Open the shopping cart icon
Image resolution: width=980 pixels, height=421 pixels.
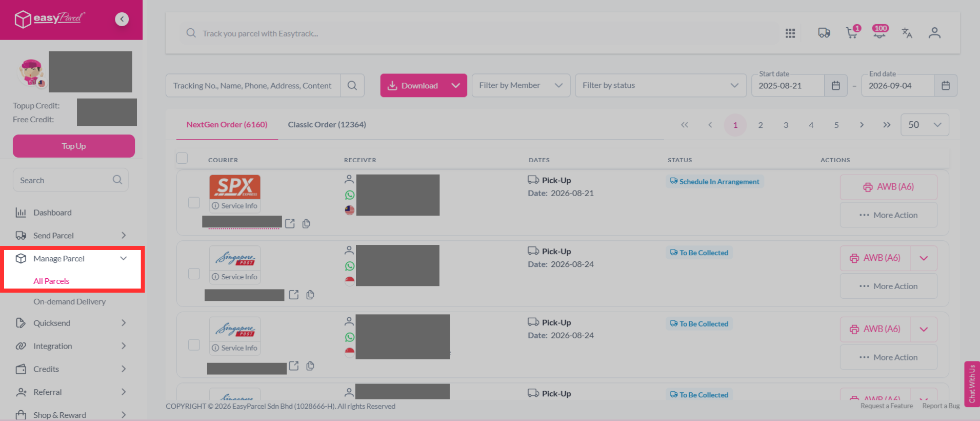[x=852, y=33]
